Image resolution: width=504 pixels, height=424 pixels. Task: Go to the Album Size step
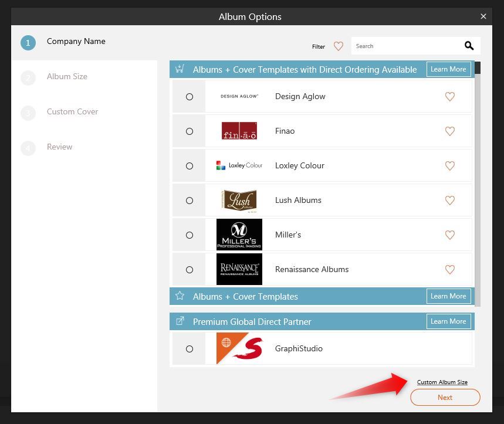[x=67, y=76]
